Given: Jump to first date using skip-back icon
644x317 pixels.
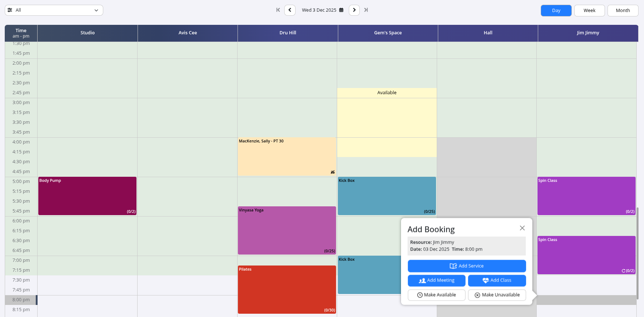Looking at the screenshot, I should click(278, 10).
